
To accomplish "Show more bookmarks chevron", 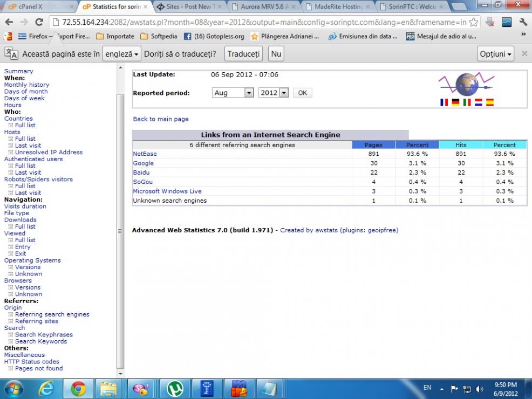I will [x=523, y=35].
